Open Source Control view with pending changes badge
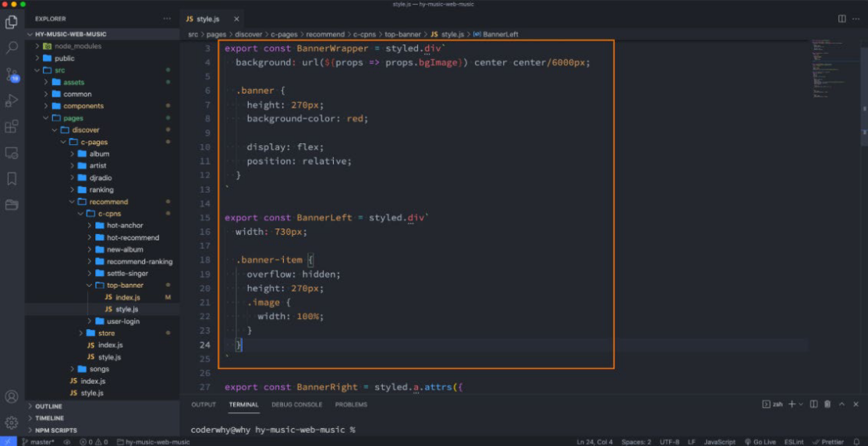868x446 pixels. click(12, 74)
